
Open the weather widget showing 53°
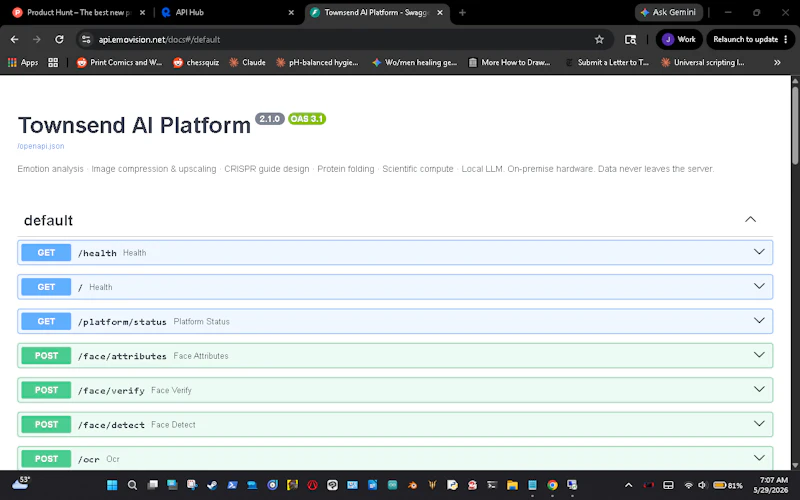point(20,483)
